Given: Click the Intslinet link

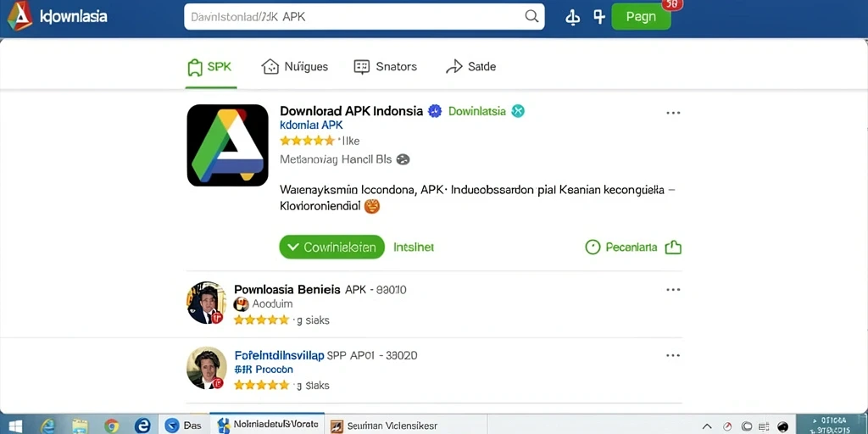Looking at the screenshot, I should 414,248.
